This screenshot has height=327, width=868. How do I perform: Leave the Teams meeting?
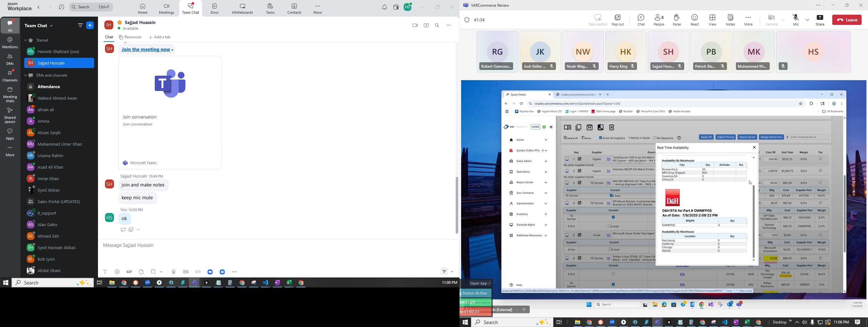pos(846,20)
